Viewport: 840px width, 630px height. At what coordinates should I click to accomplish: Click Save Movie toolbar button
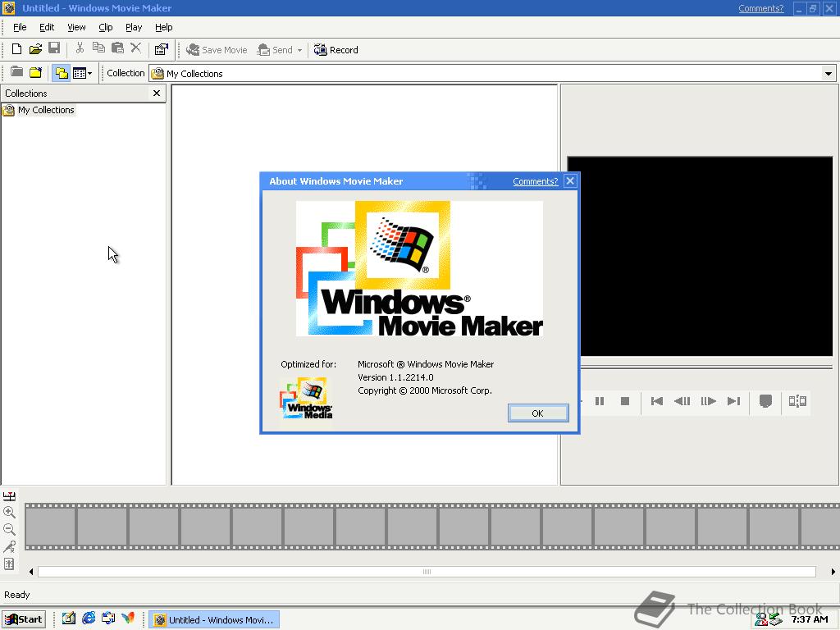(x=217, y=50)
